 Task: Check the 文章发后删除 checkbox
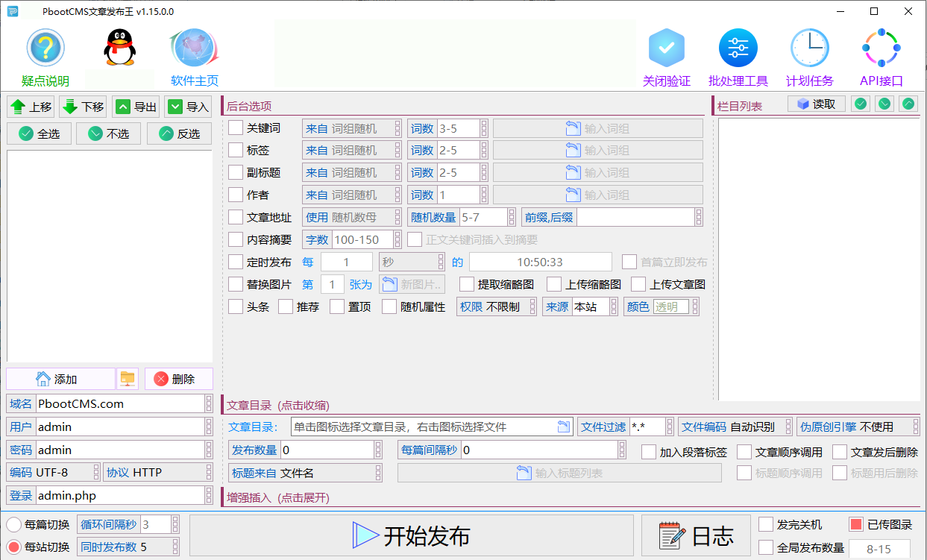point(840,452)
